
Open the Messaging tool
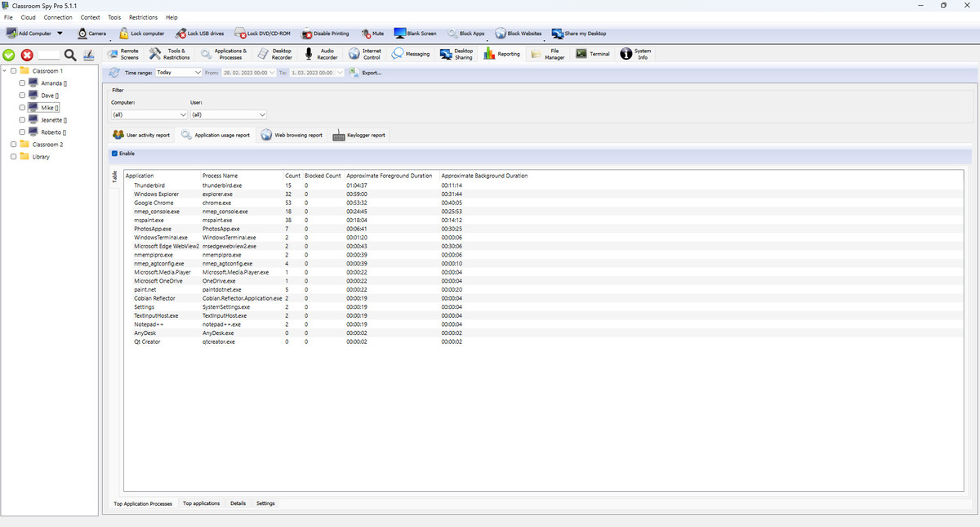[397, 54]
